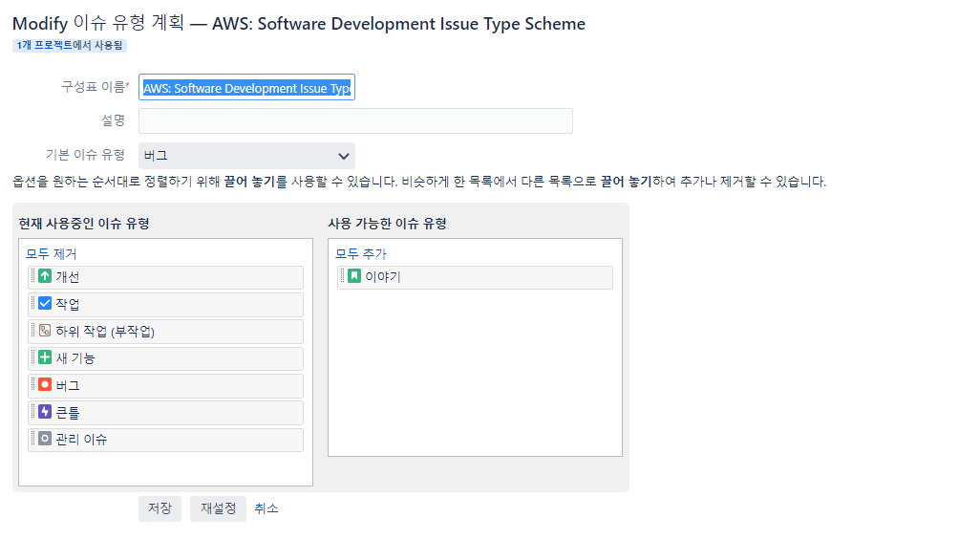The image size is (980, 540).
Task: Click the blue checkmark 작업 task icon
Action: [x=45, y=304]
